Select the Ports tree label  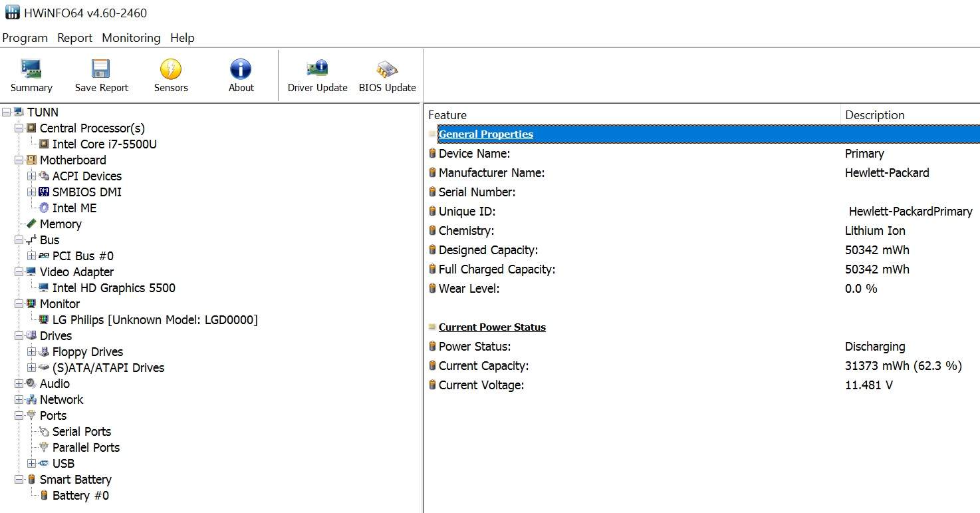(53, 415)
